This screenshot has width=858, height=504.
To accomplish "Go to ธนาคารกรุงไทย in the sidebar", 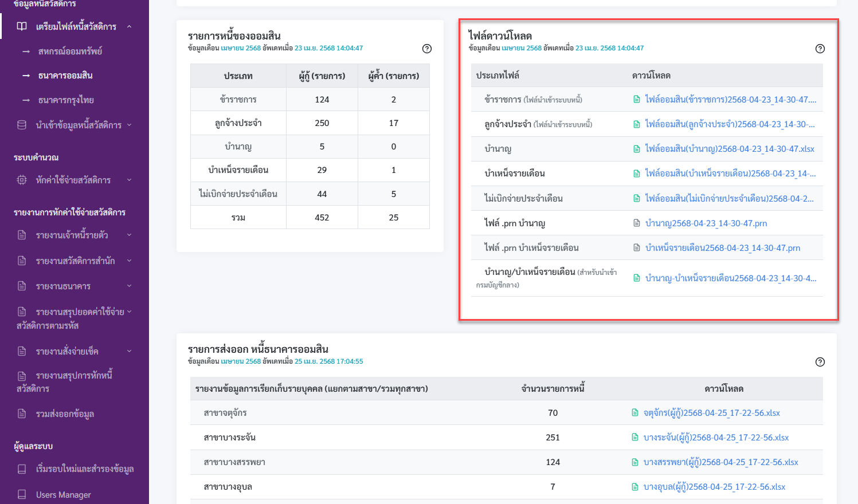I will tap(66, 100).
